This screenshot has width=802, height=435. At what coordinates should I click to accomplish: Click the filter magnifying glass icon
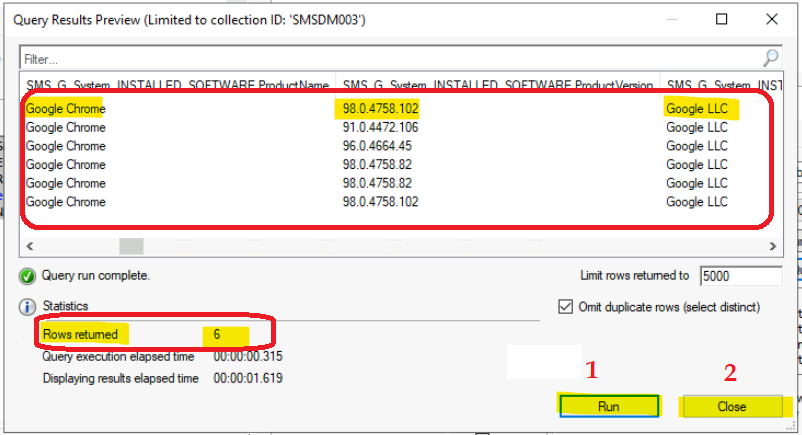pyautogui.click(x=770, y=58)
